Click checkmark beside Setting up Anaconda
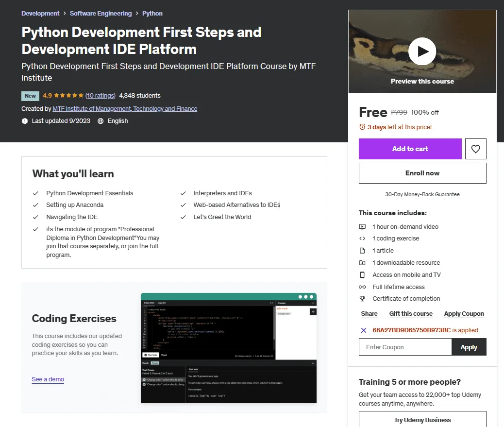 (x=35, y=205)
